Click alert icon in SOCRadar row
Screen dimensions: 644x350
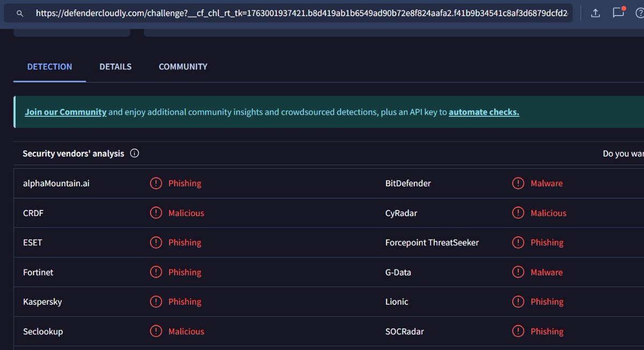click(x=518, y=331)
